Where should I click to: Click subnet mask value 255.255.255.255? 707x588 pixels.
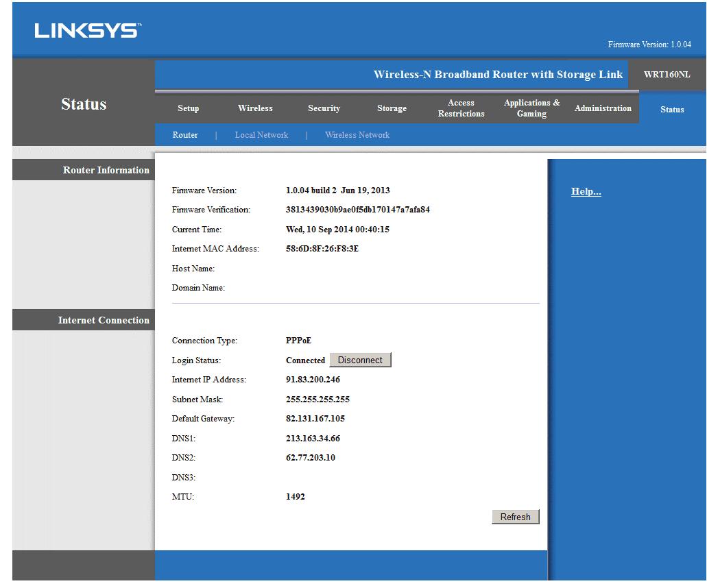click(317, 400)
